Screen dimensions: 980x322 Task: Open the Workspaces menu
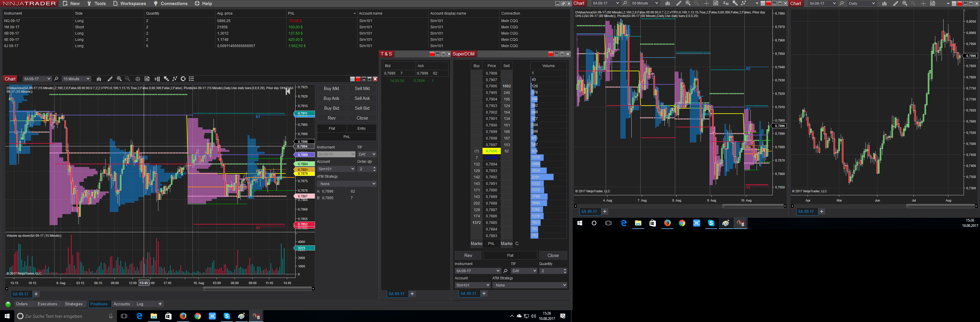[x=129, y=3]
